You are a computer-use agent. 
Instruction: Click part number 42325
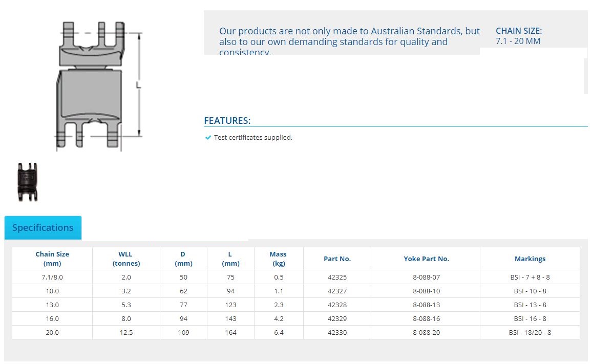tap(337, 277)
